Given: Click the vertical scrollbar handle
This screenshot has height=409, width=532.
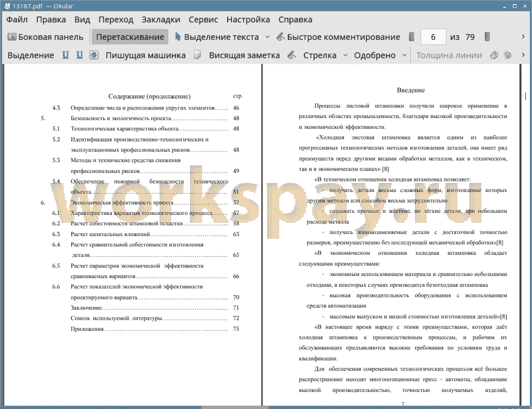Looking at the screenshot, I should [x=525, y=96].
